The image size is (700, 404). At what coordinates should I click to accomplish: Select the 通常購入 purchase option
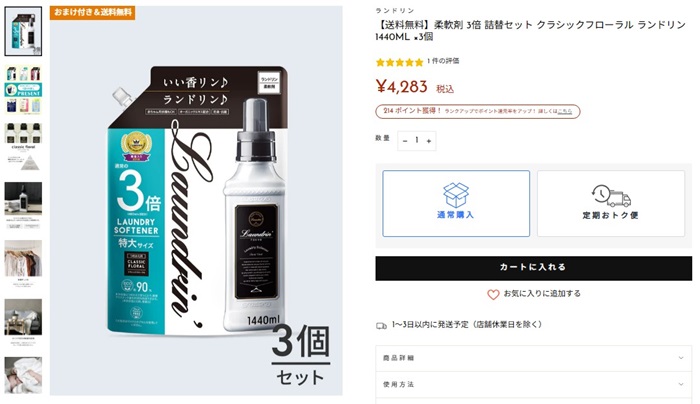(456, 203)
